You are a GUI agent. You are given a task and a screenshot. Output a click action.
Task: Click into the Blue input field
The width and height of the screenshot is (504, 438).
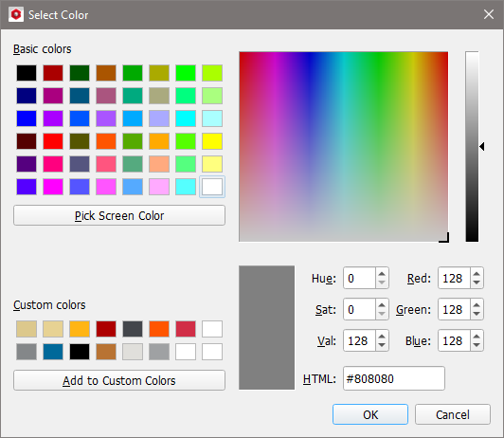tap(454, 340)
